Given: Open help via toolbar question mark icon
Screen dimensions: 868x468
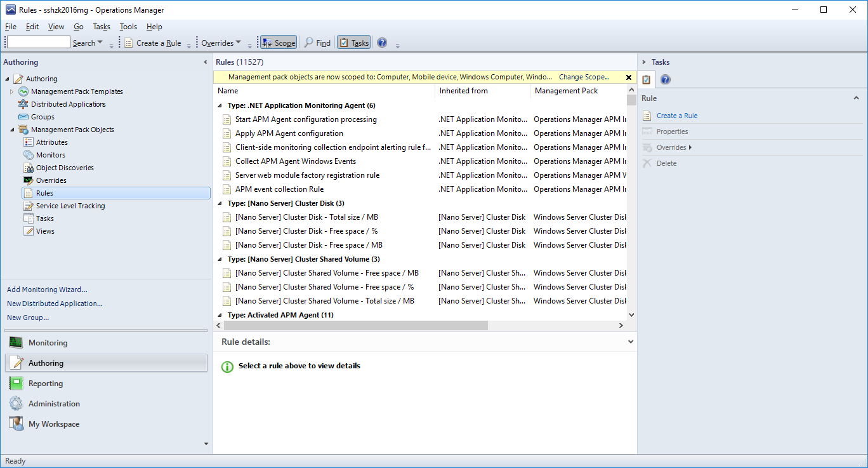Looking at the screenshot, I should (x=382, y=43).
